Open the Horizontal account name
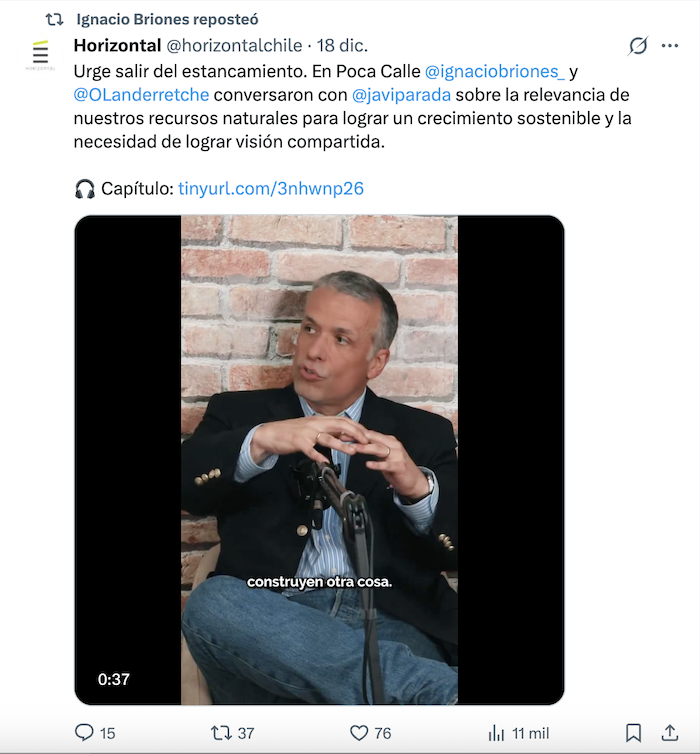 (117, 46)
